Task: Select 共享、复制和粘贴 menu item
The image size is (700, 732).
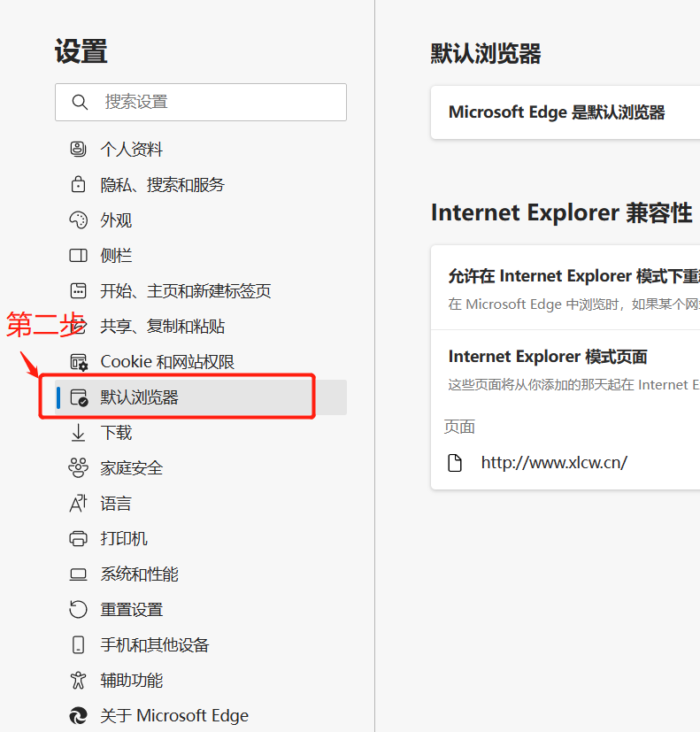Action: click(201, 327)
